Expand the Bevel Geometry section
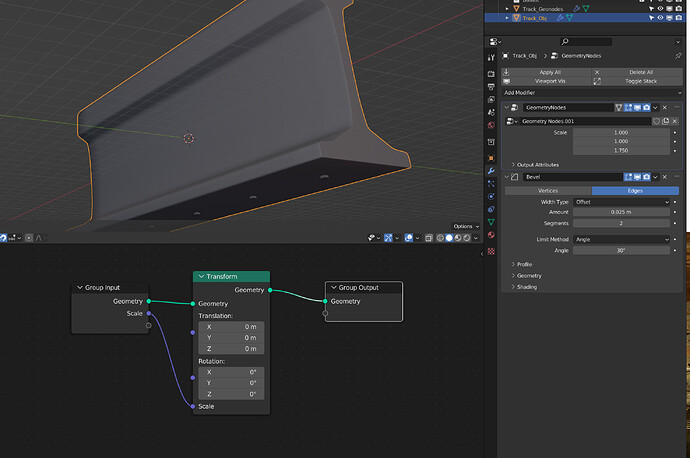The height and width of the screenshot is (458, 690). click(x=527, y=276)
